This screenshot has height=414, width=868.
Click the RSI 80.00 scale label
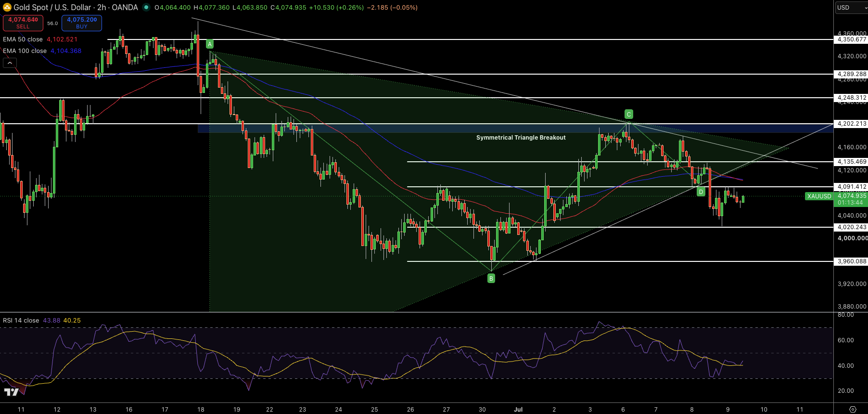click(846, 315)
